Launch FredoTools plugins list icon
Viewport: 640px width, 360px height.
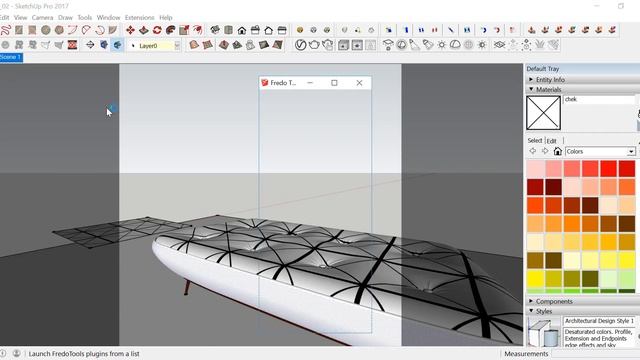(117, 45)
